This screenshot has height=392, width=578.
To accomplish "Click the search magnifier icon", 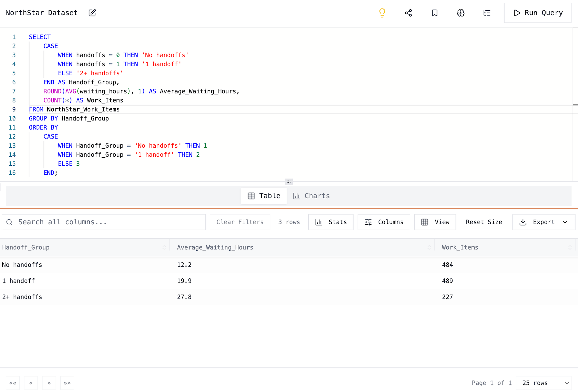I will [10, 222].
